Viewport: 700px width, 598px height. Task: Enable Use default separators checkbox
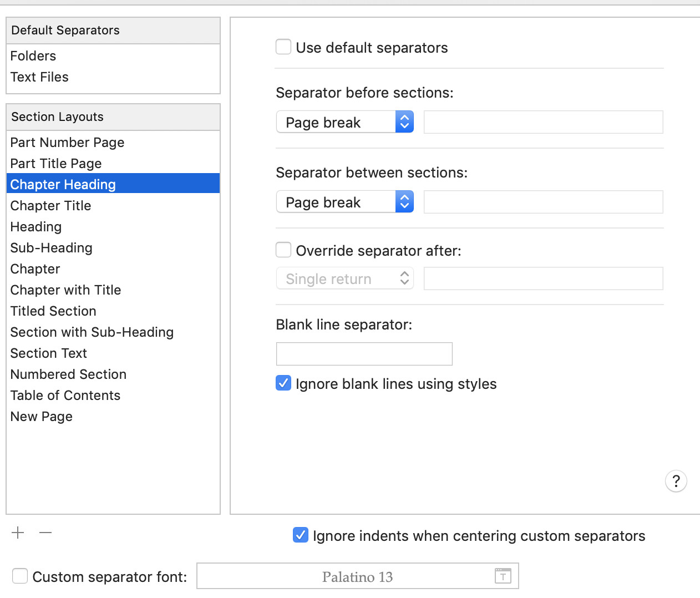[x=283, y=47]
